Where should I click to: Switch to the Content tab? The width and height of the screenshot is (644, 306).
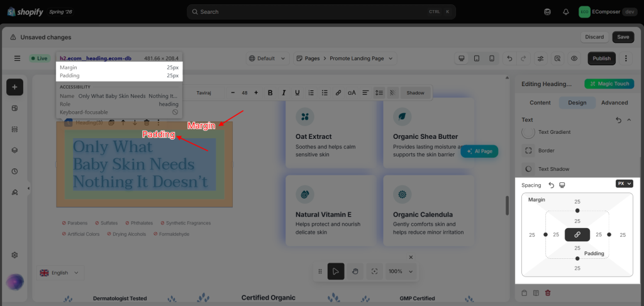pos(540,102)
